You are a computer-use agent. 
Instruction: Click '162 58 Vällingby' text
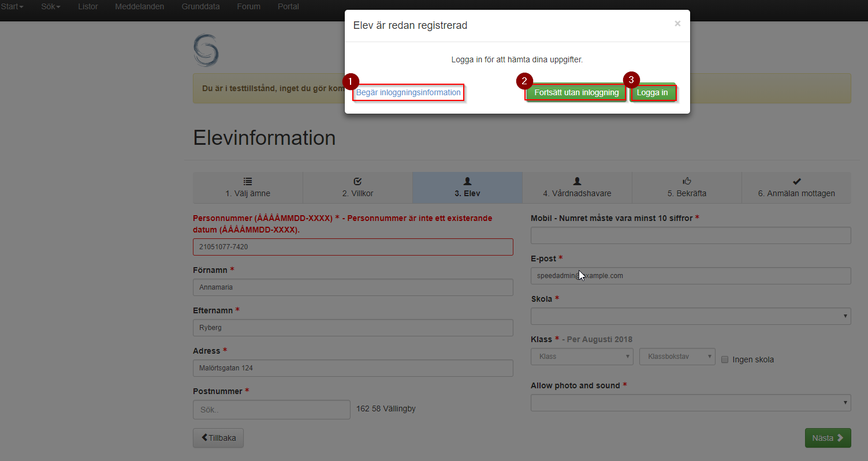(386, 408)
